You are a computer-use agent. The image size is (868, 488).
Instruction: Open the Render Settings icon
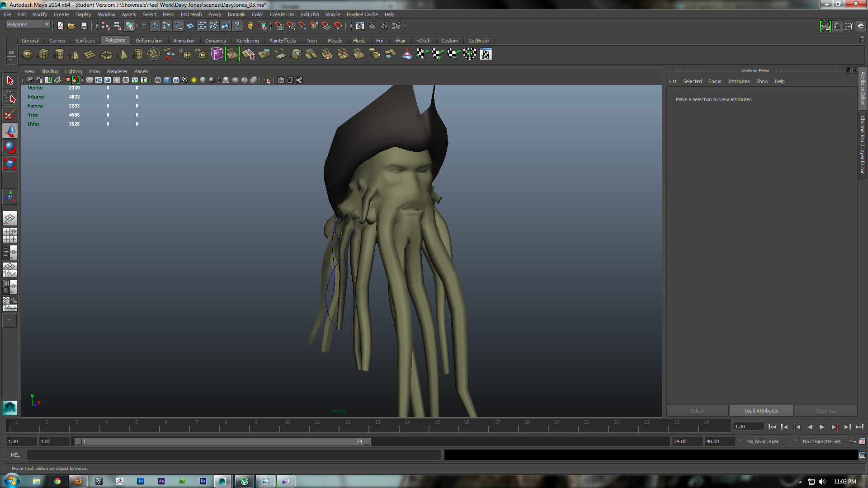396,26
